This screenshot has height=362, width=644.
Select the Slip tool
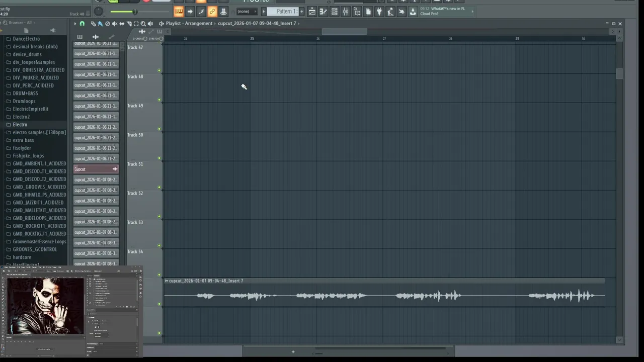pyautogui.click(x=122, y=24)
